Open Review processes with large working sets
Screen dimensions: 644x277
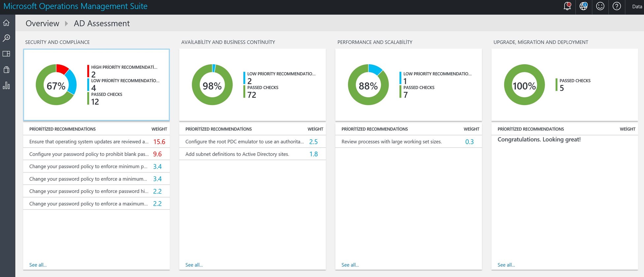coord(391,141)
